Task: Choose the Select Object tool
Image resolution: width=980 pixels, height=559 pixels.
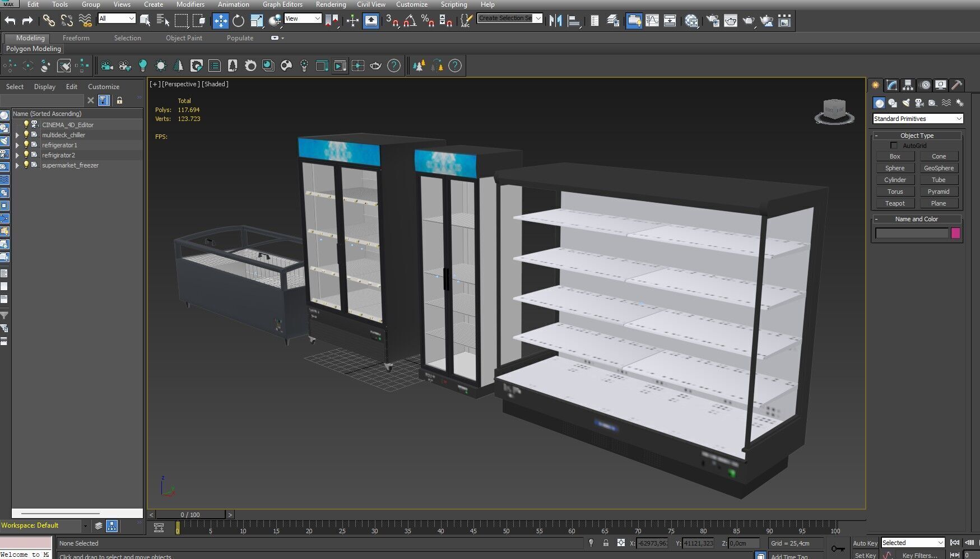Action: (x=145, y=21)
